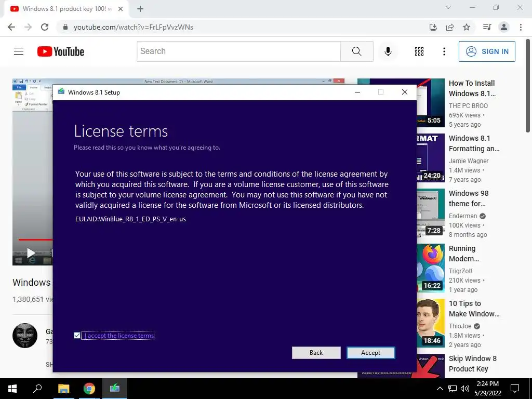Close the Windows 8.1 product key tab
This screenshot has height=399, width=532.
coord(121,9)
